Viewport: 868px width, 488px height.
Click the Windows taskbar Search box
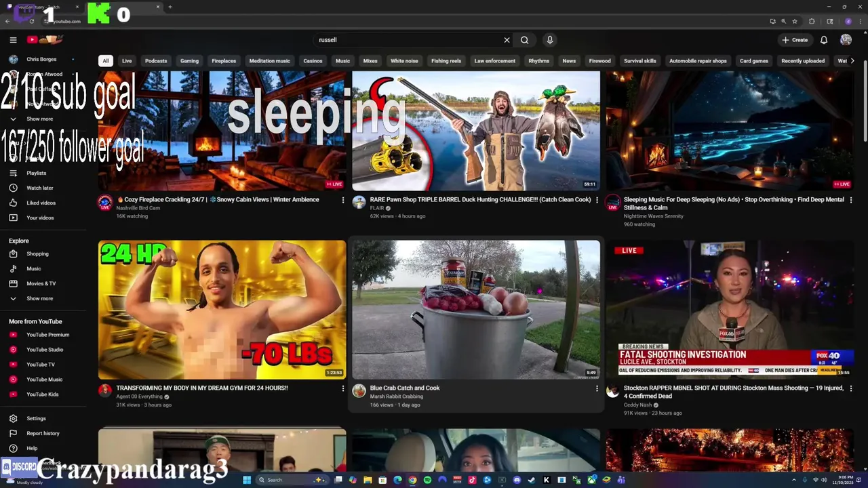tap(293, 480)
